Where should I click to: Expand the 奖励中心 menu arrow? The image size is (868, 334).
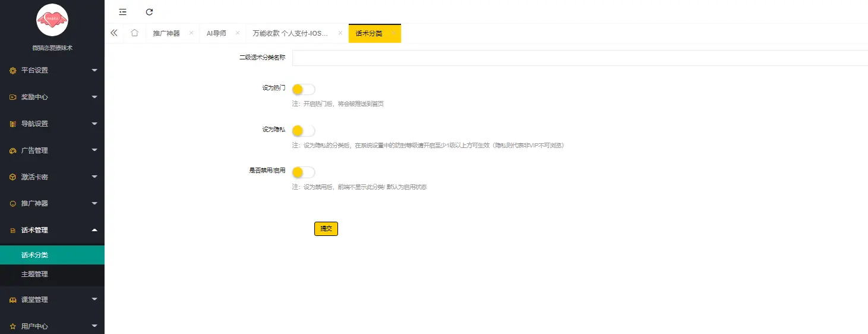94,97
